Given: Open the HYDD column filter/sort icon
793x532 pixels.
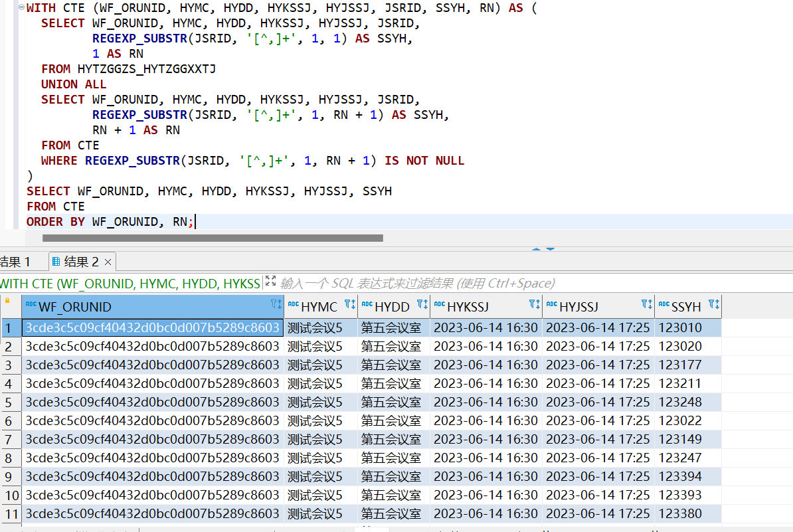Looking at the screenshot, I should point(422,304).
